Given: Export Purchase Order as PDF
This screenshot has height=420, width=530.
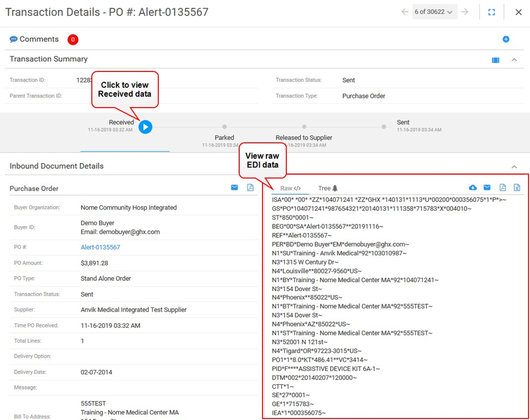Looking at the screenshot, I should [x=250, y=188].
